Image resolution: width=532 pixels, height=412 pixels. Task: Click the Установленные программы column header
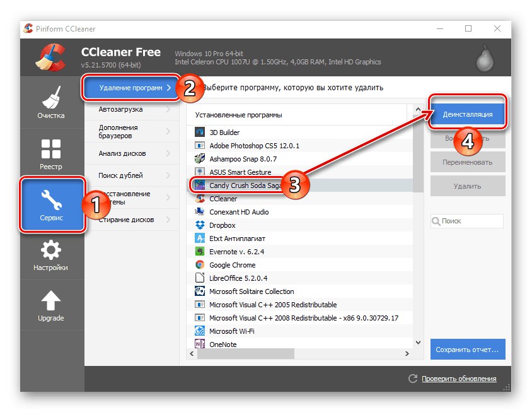click(x=297, y=115)
